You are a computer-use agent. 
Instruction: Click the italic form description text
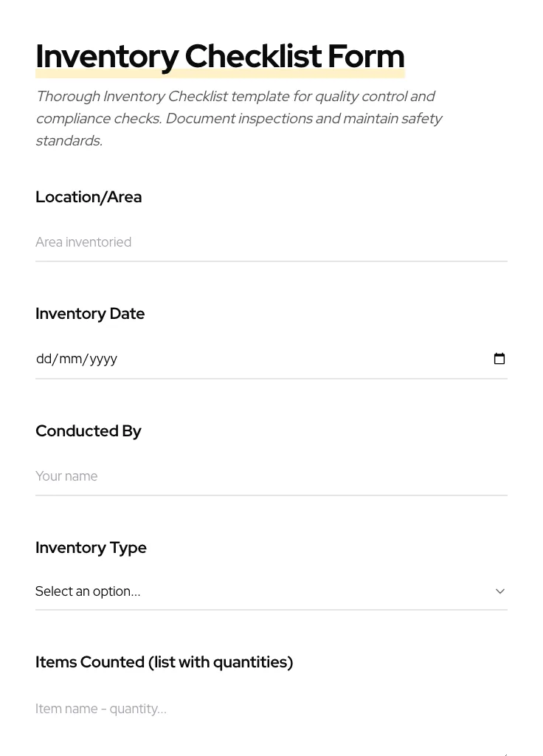click(239, 118)
